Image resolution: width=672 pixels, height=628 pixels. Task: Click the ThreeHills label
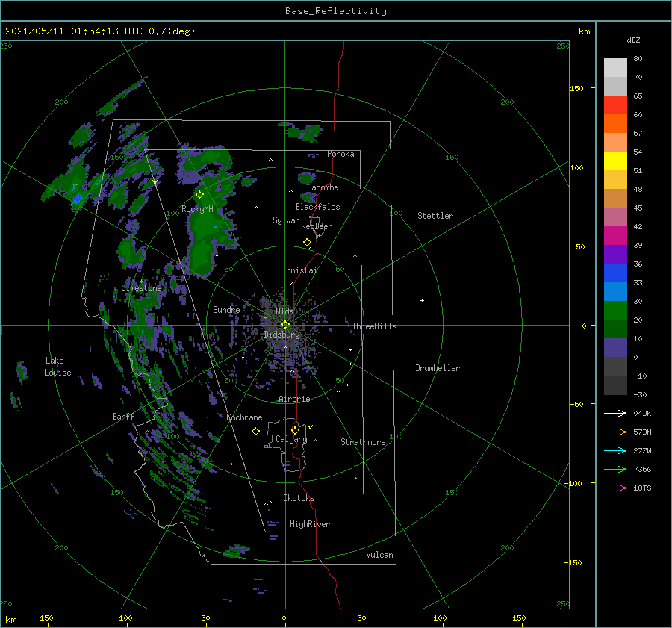pyautogui.click(x=375, y=326)
